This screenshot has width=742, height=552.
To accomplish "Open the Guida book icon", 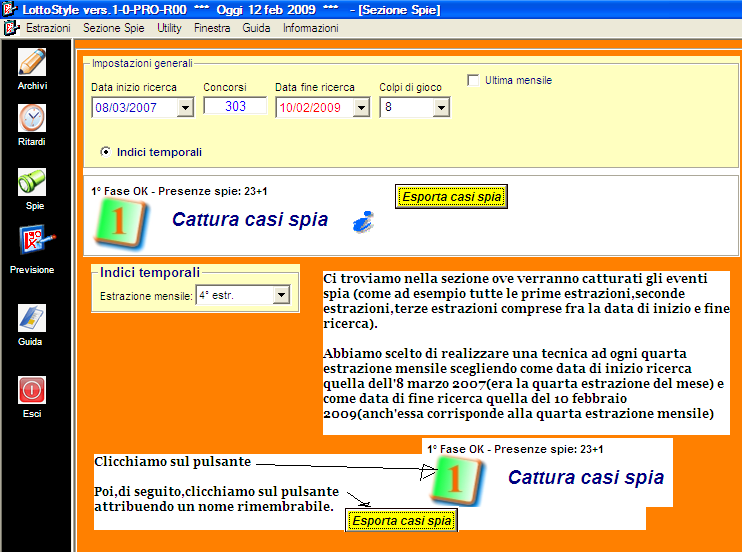I will tap(32, 318).
